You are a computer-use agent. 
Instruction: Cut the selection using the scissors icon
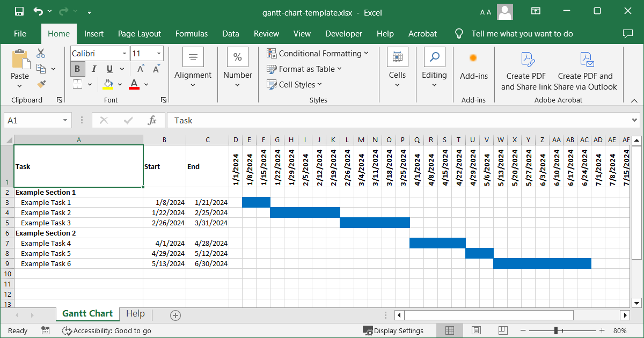pos(40,53)
